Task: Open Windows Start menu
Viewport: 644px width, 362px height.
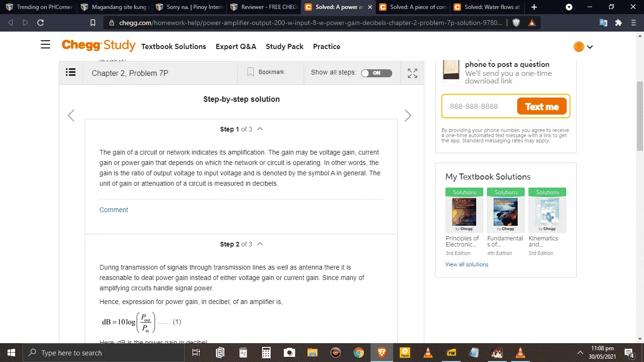Action: click(10, 353)
